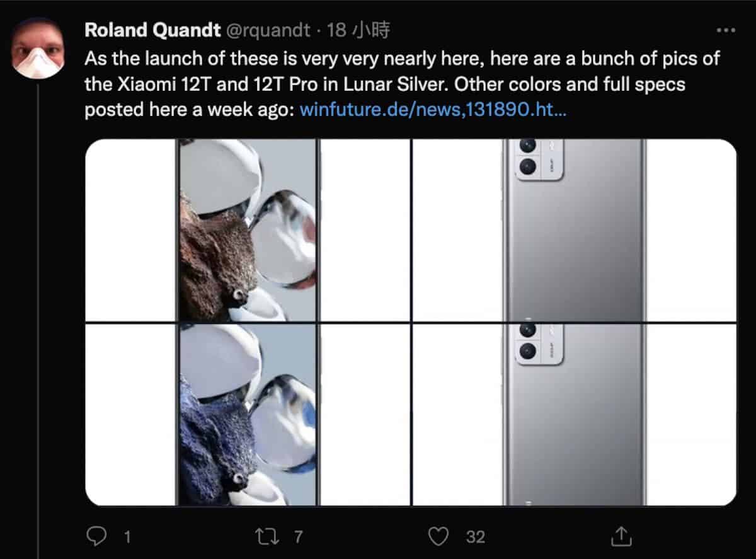
Task: Click the reply count of 1
Action: tap(127, 537)
